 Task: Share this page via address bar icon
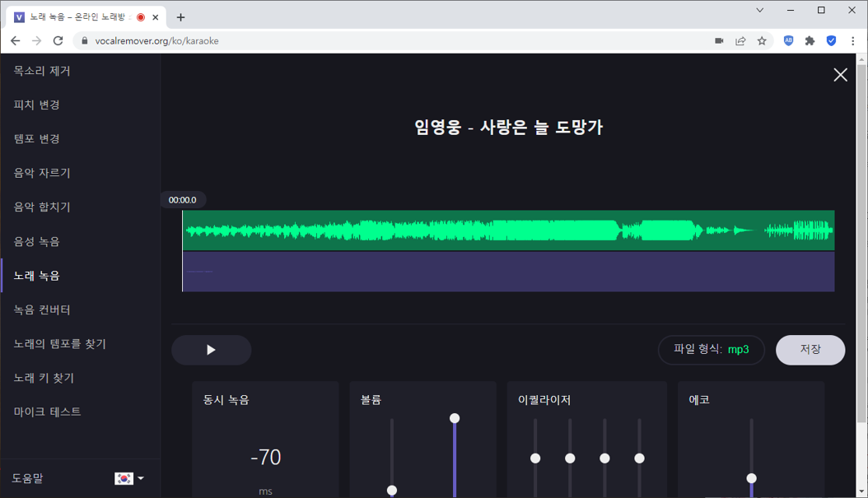740,40
